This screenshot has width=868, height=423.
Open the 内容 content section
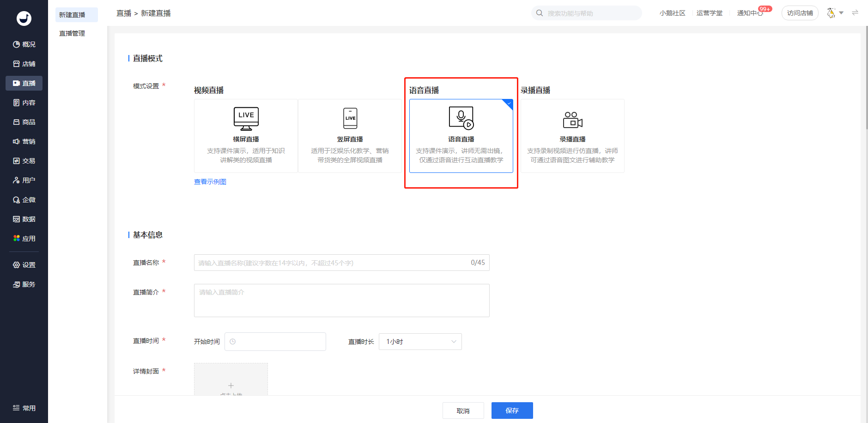pos(24,103)
